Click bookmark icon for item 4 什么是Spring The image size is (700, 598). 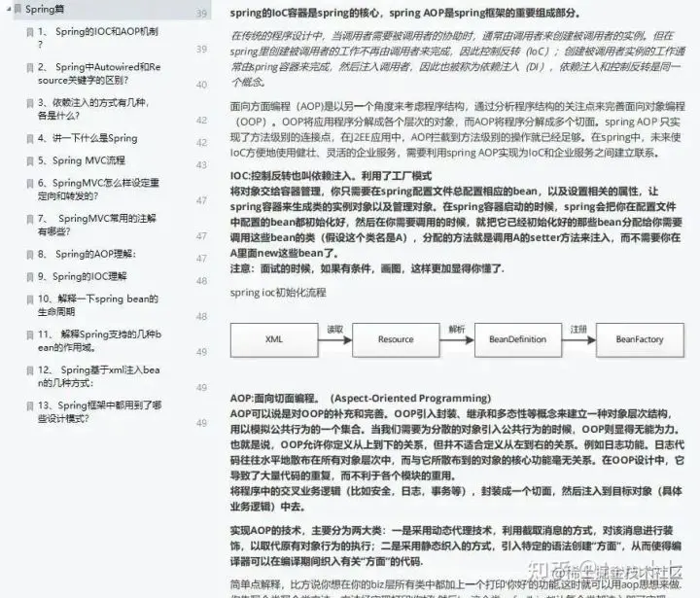(x=30, y=139)
